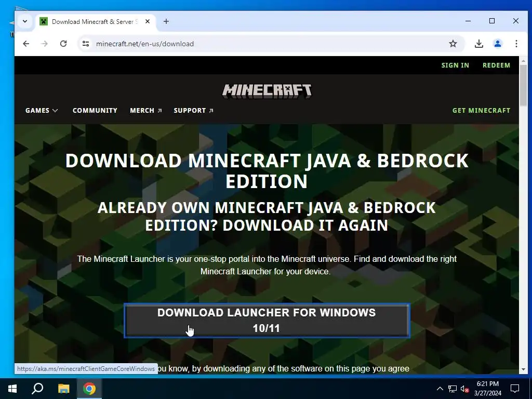Reload the Minecraft download page
The height and width of the screenshot is (399, 532).
point(63,44)
